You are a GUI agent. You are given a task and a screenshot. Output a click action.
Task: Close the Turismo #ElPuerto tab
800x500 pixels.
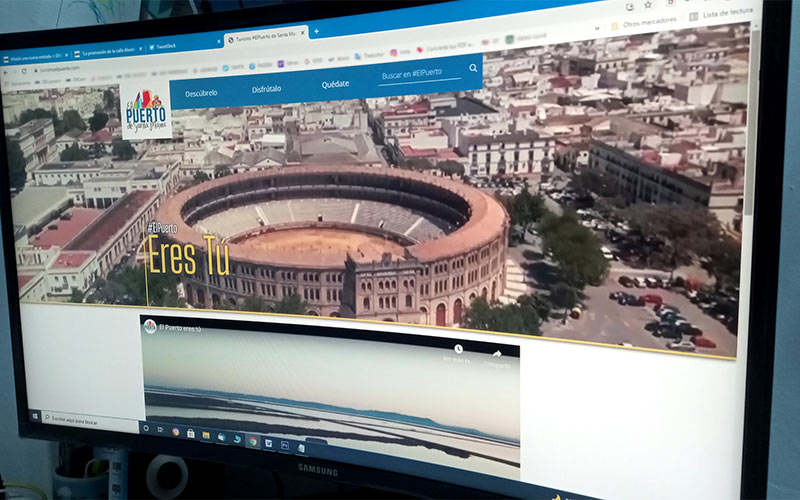(x=303, y=33)
